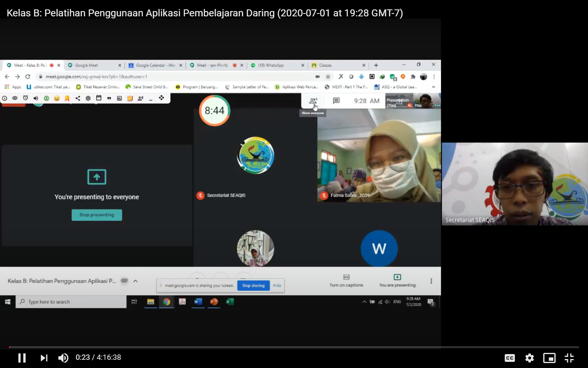Click the Stop presenting button
The width and height of the screenshot is (588, 368).
click(x=97, y=215)
